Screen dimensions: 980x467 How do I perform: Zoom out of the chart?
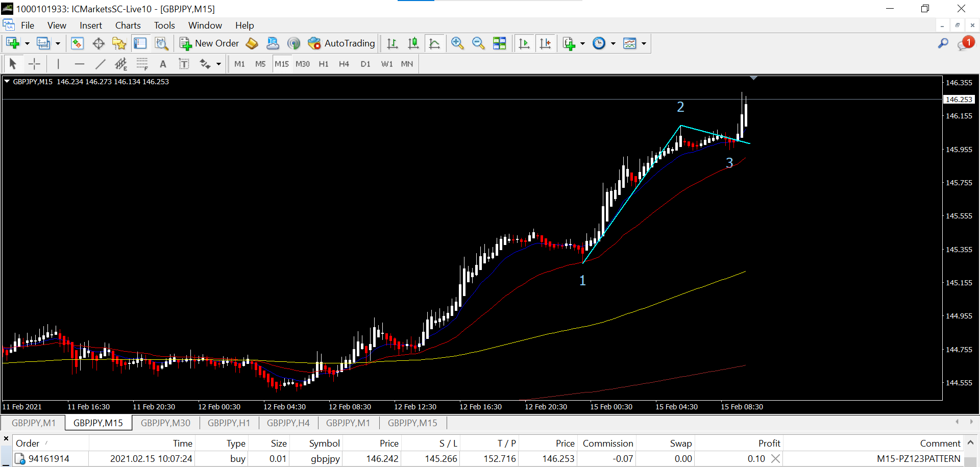tap(478, 43)
